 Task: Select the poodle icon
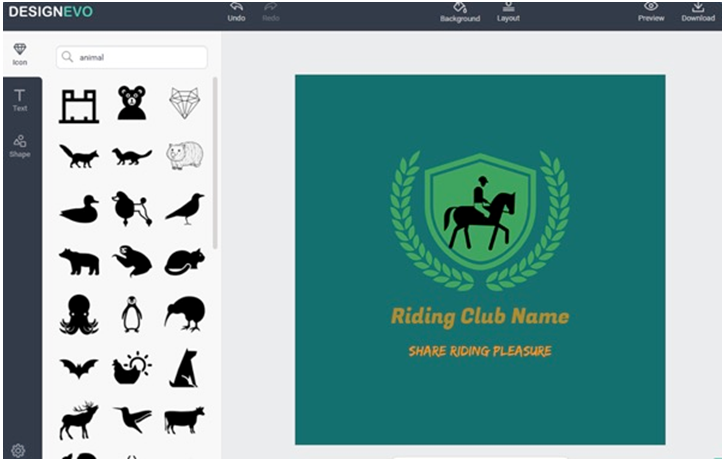coord(131,208)
